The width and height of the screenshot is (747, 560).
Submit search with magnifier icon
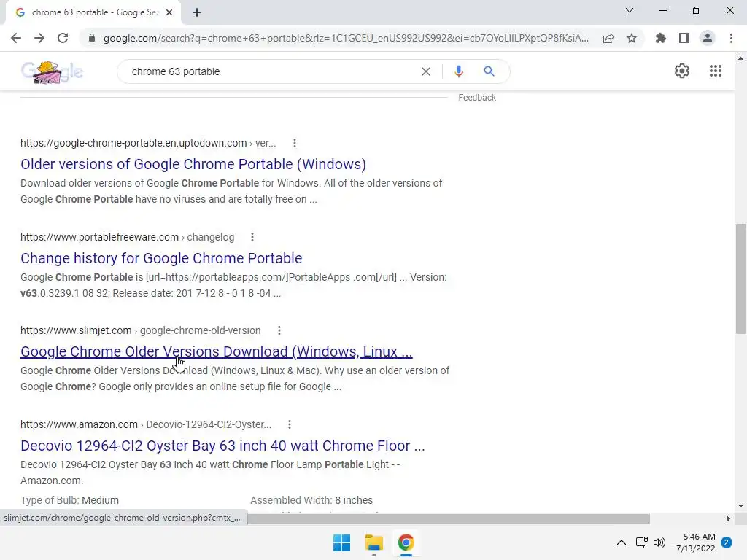[489, 71]
